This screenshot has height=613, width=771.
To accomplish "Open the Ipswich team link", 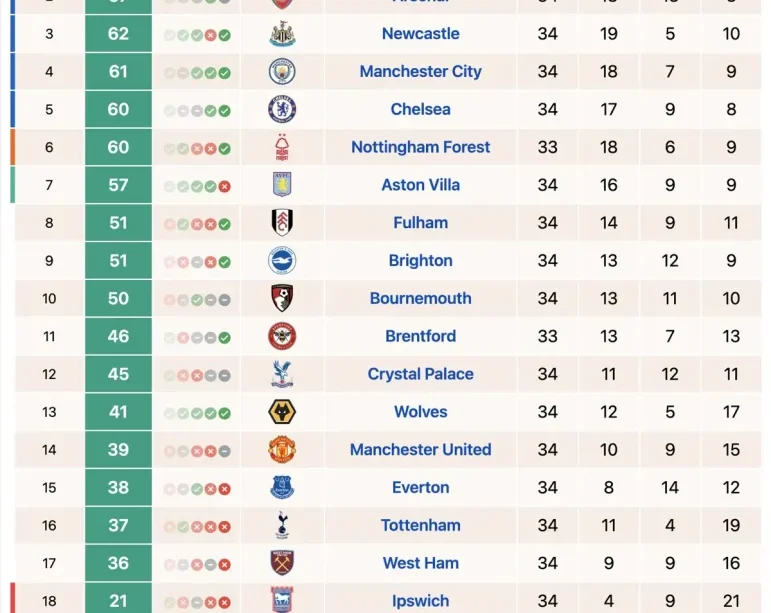I will 420,601.
